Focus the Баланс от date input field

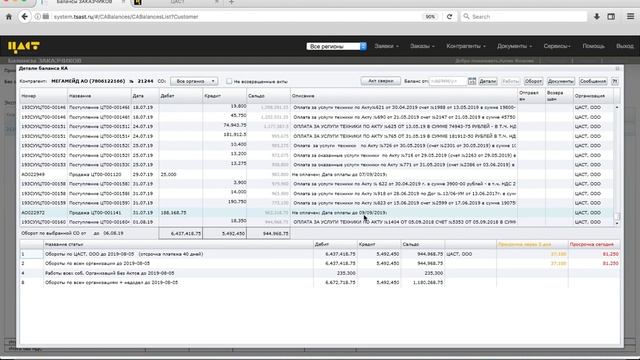pyautogui.click(x=448, y=81)
